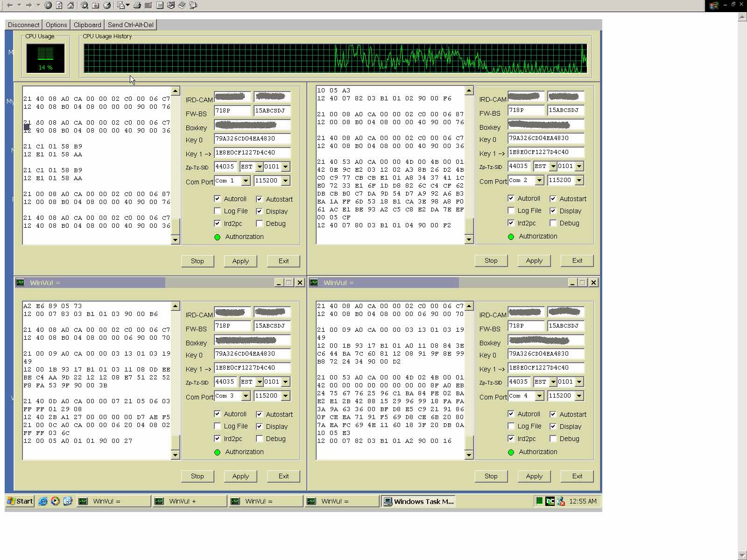The width and height of the screenshot is (747, 560).
Task: Click the browser Stop icon
Action: (48, 5)
